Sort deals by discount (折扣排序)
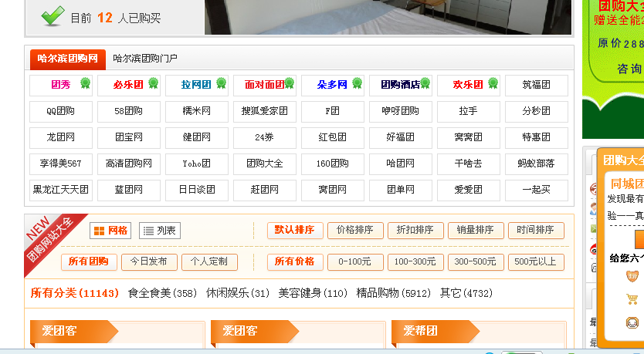This screenshot has height=354, width=644. (415, 230)
